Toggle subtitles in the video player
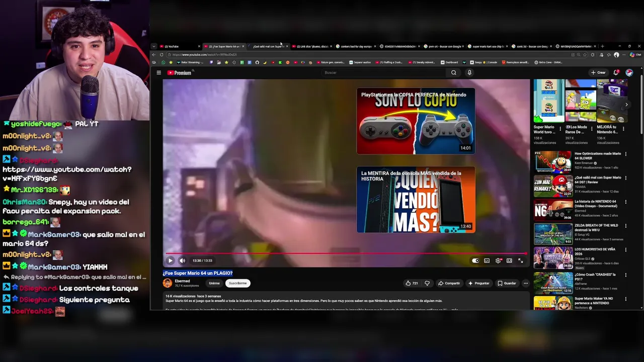 pyautogui.click(x=487, y=260)
